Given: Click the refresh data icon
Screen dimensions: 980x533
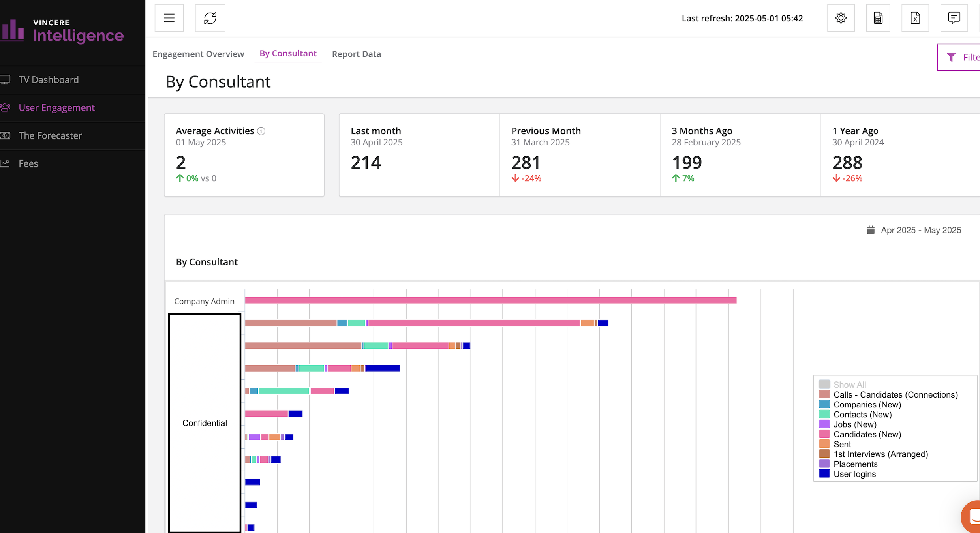Looking at the screenshot, I should click(x=210, y=18).
